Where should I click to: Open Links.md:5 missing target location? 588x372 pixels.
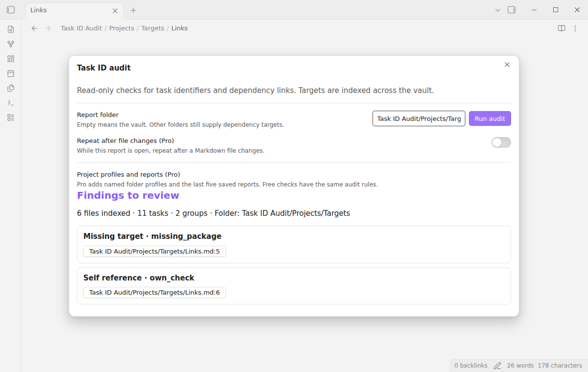coord(154,252)
